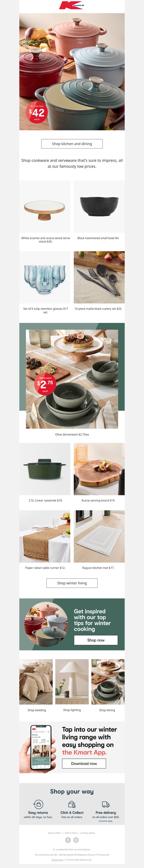
Task: Open the shop online footer link
Action: 54,833
